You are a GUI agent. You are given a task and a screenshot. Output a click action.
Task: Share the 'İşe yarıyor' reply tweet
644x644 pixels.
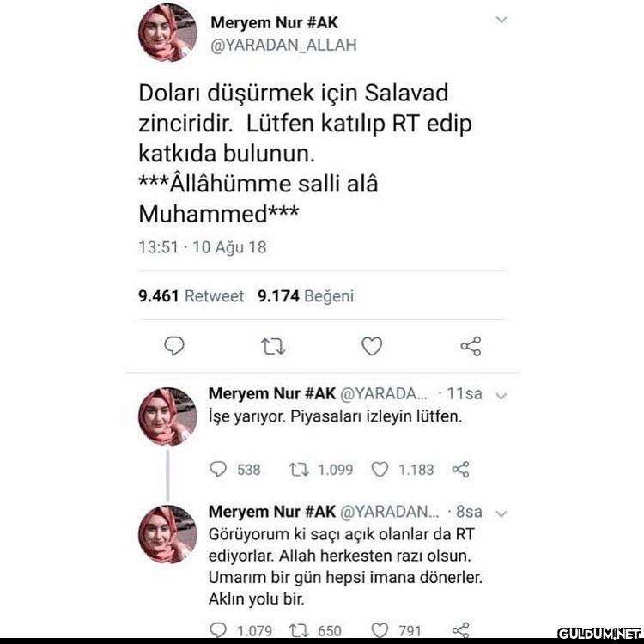pyautogui.click(x=460, y=469)
